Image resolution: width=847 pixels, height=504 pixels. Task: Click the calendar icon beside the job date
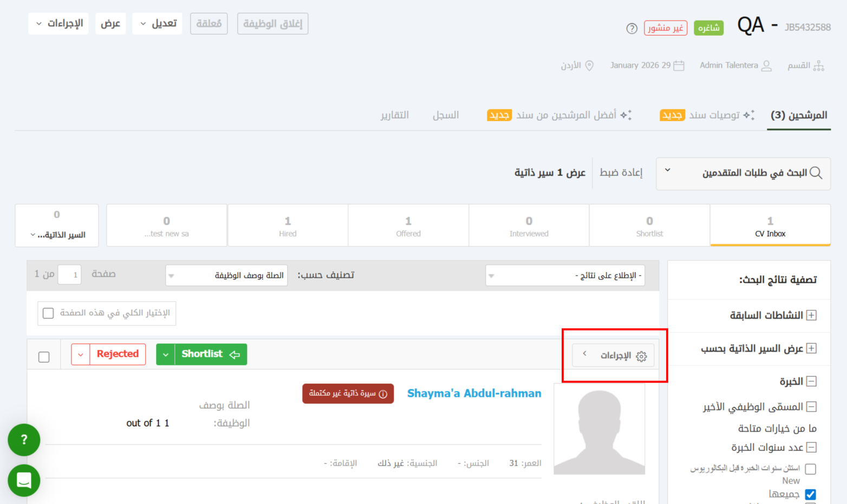[x=679, y=66]
